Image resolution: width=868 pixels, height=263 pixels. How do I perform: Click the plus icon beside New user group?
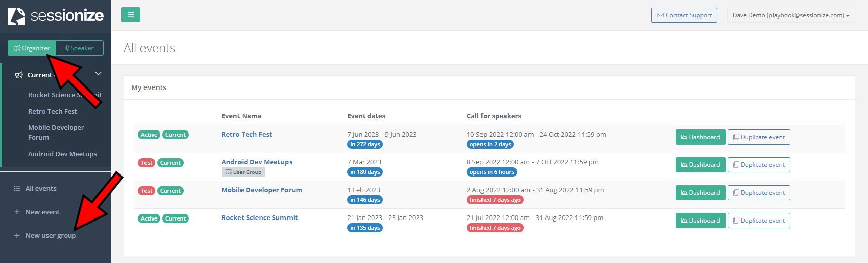click(17, 236)
